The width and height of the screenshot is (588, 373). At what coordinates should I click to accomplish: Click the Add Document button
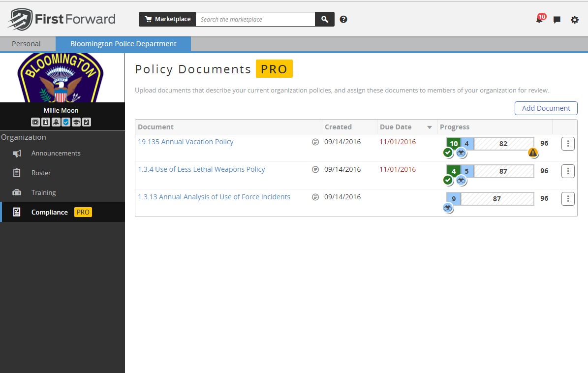(x=546, y=108)
